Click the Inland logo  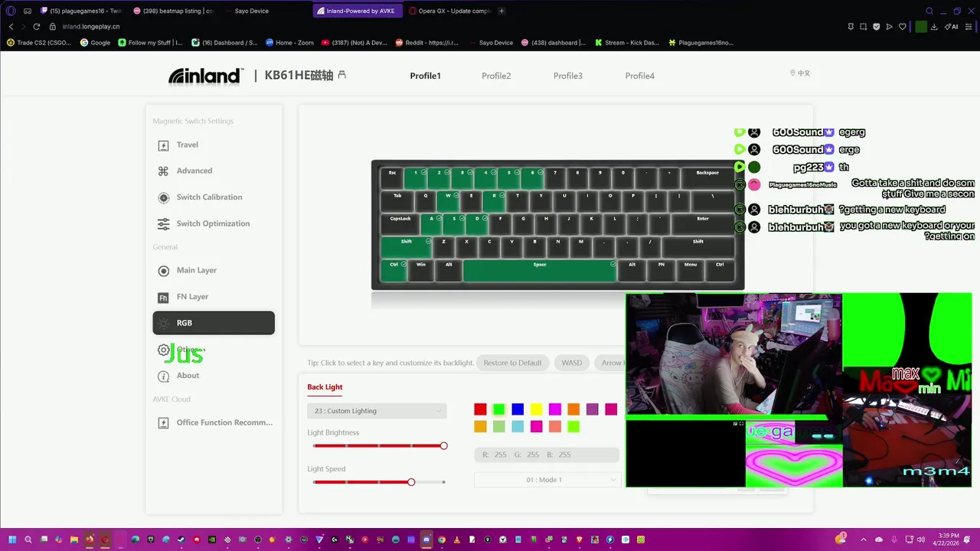click(204, 75)
